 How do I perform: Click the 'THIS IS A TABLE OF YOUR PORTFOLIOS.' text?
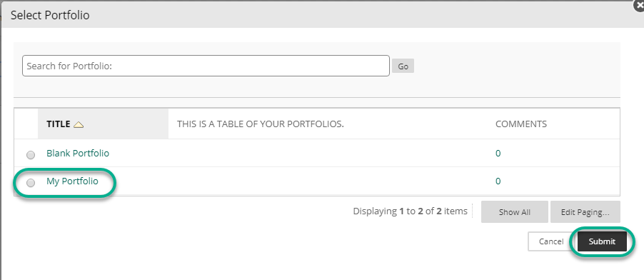click(x=261, y=124)
